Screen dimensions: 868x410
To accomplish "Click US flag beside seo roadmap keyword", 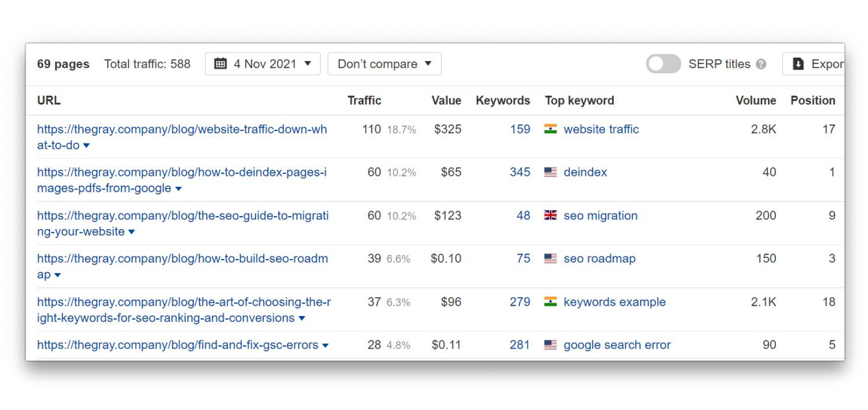I will 550,258.
